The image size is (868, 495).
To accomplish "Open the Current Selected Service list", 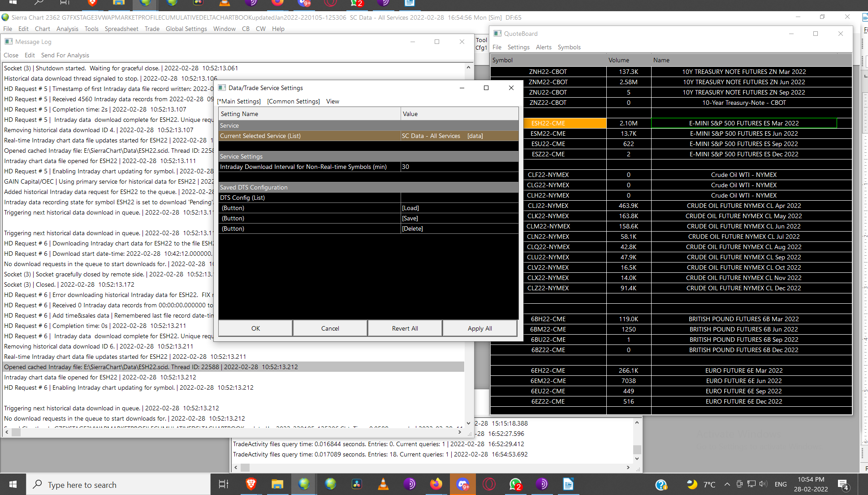I will click(x=459, y=136).
